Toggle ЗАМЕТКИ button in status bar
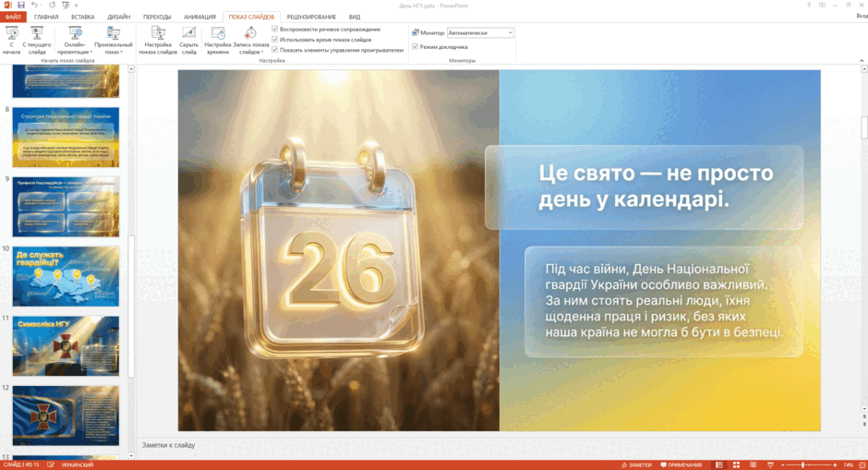The image size is (868, 470). click(636, 465)
